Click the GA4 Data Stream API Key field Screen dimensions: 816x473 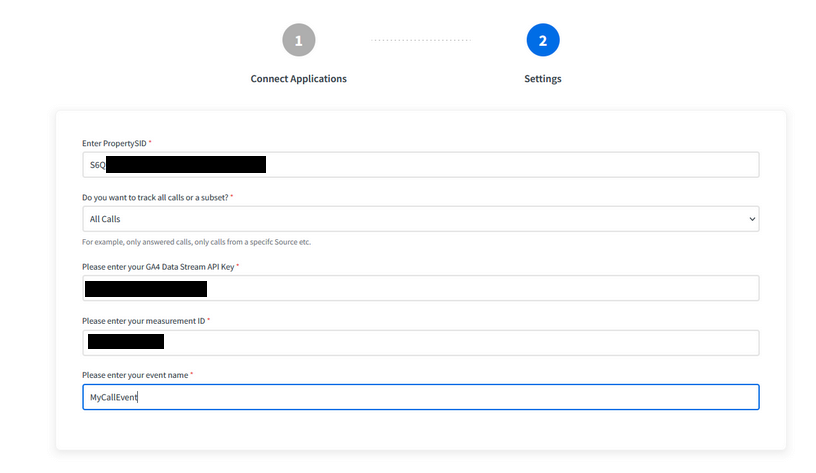point(420,288)
